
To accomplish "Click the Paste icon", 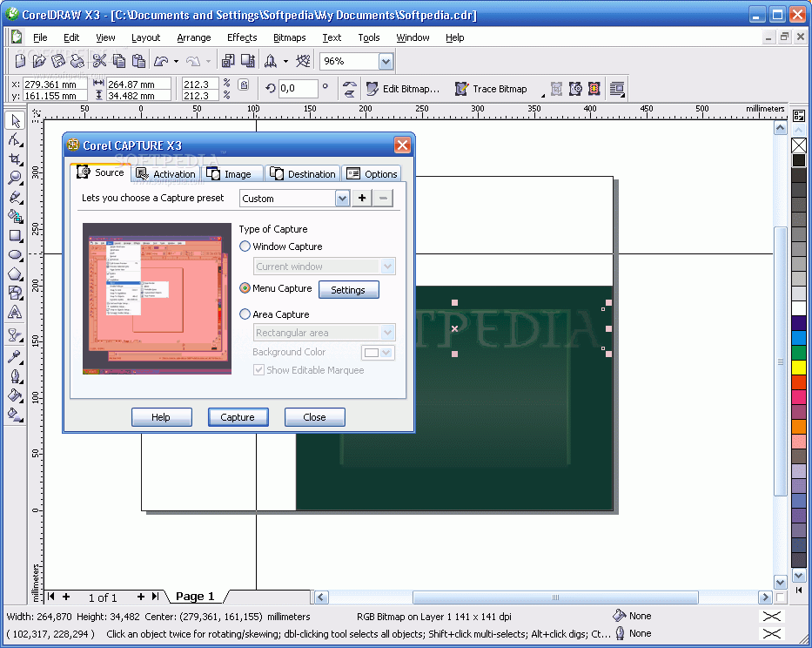I will [138, 61].
